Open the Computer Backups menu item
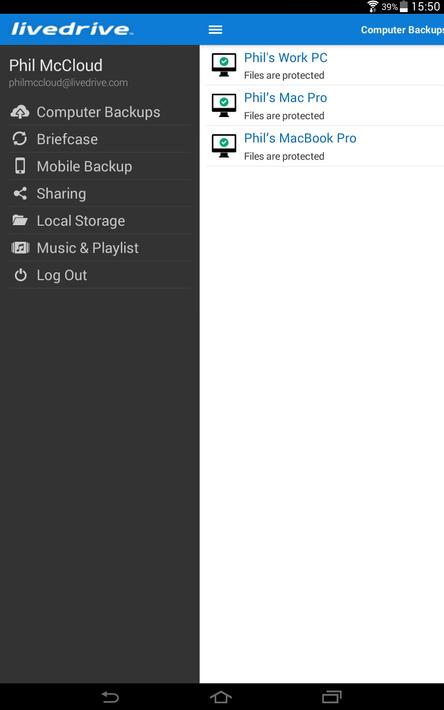The width and height of the screenshot is (444, 710). (100, 112)
